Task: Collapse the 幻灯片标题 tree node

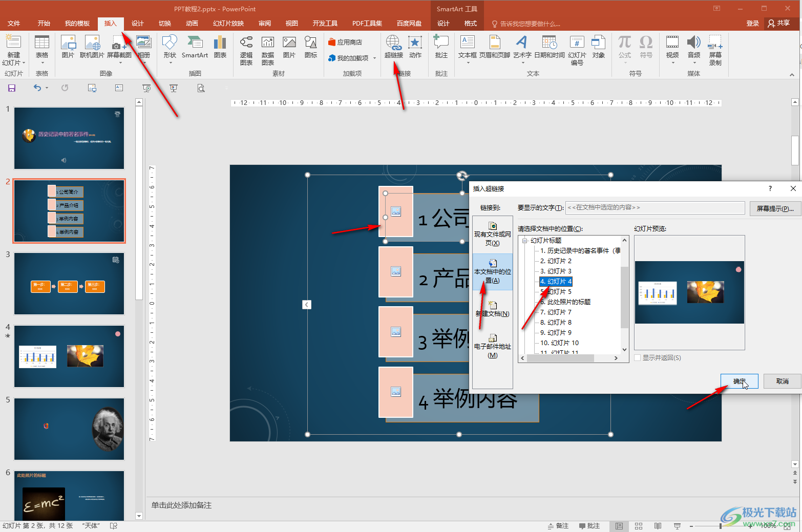Action: click(524, 241)
